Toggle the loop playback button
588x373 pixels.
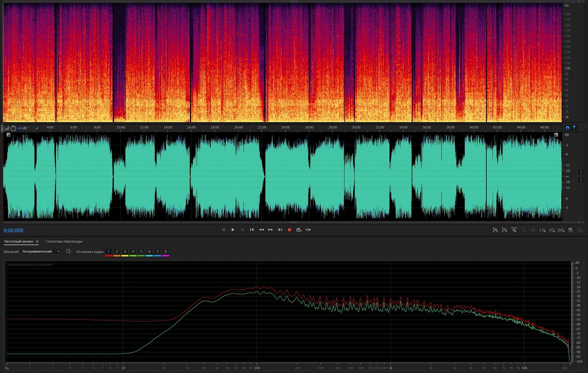coord(299,230)
